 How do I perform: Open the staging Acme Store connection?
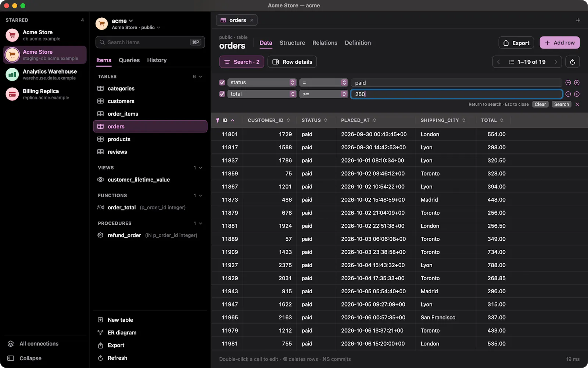pyautogui.click(x=45, y=55)
